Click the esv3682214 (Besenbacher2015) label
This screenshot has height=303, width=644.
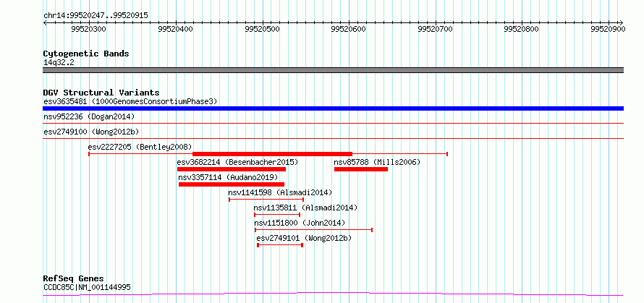[237, 162]
